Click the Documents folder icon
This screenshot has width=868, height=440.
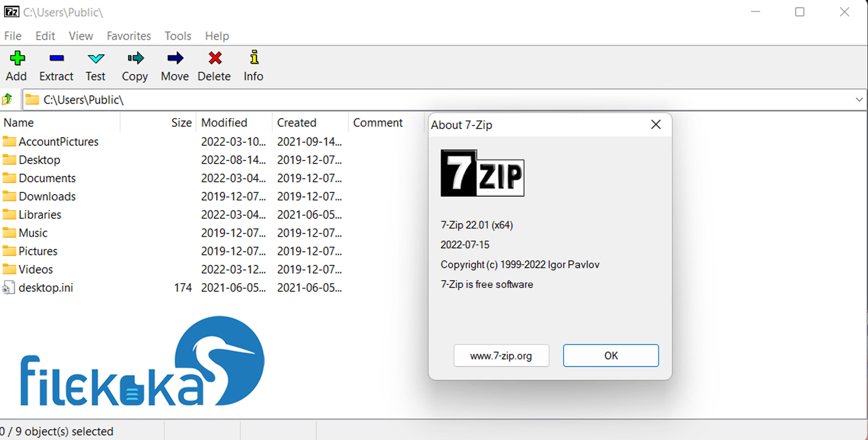[x=9, y=178]
